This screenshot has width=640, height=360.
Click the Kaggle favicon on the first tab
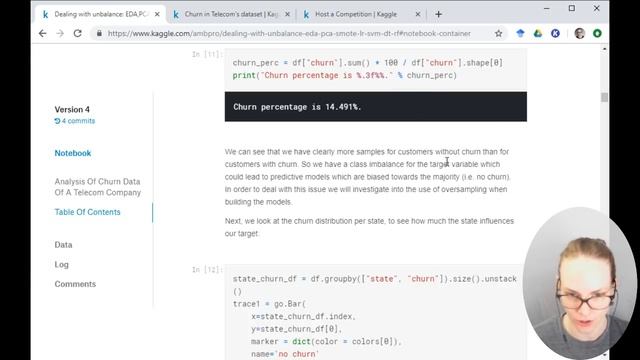pos(45,14)
